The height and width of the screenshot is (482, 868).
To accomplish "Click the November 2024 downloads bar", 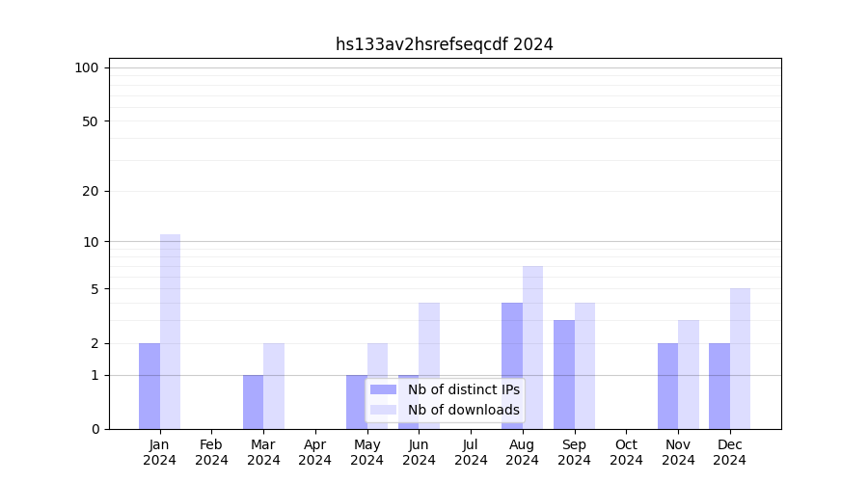I will 689,374.
